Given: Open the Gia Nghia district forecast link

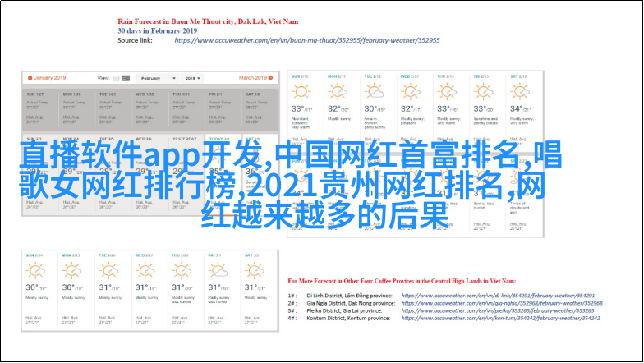Looking at the screenshot, I should (502, 303).
